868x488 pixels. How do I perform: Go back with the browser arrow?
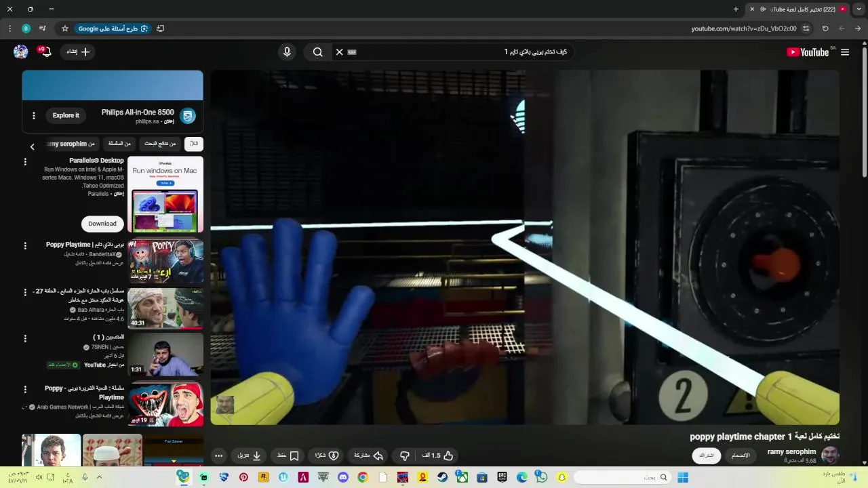858,28
